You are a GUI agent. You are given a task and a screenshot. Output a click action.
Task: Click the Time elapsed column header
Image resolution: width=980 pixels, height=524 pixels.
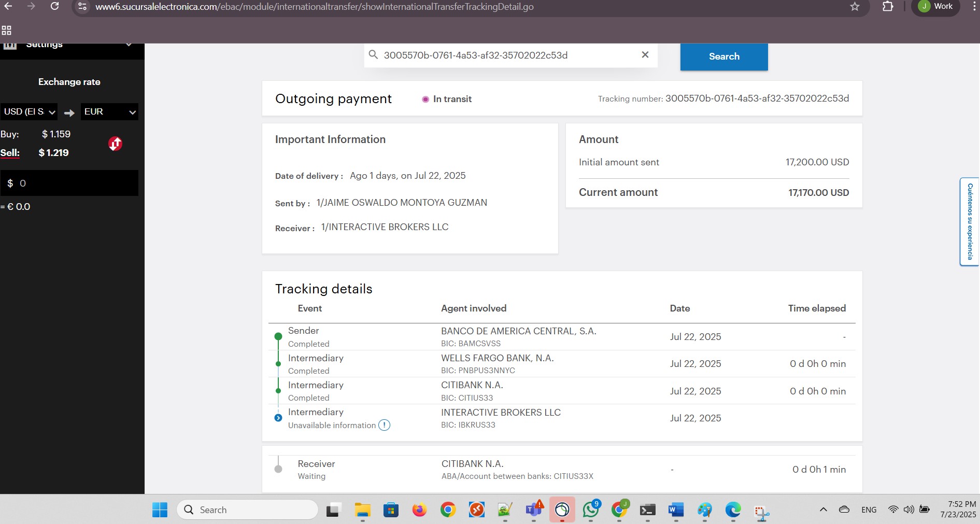817,308
